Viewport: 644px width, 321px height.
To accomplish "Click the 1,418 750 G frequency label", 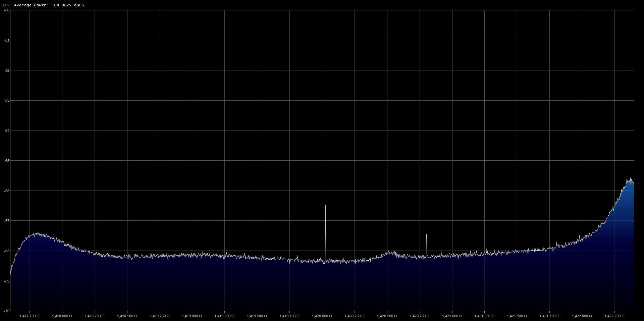I will pyautogui.click(x=160, y=316).
